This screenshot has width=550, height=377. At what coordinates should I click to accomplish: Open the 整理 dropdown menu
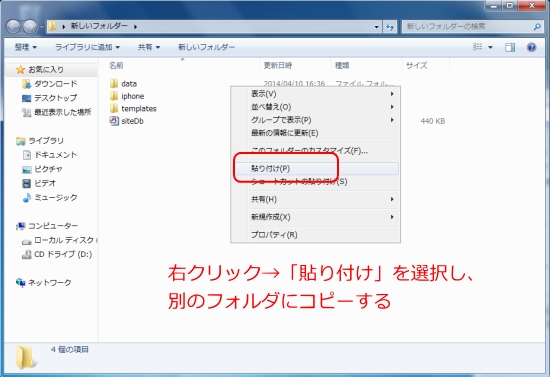(25, 47)
